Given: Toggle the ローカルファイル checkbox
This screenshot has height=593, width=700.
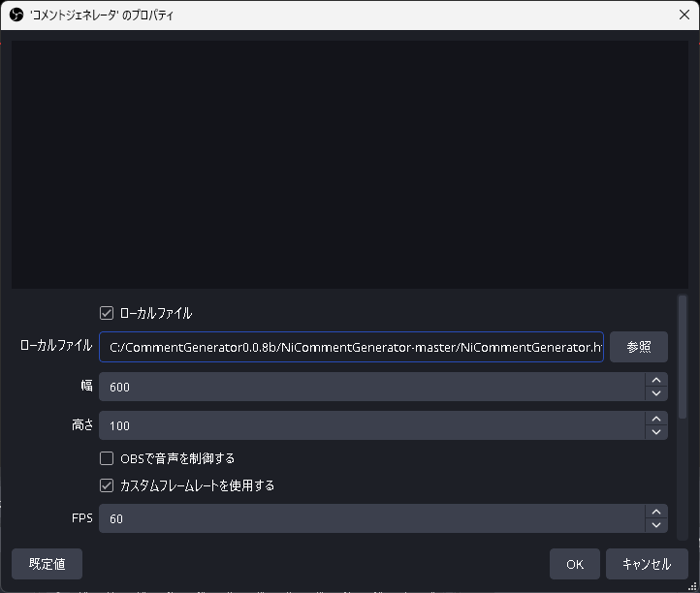Looking at the screenshot, I should [x=107, y=313].
